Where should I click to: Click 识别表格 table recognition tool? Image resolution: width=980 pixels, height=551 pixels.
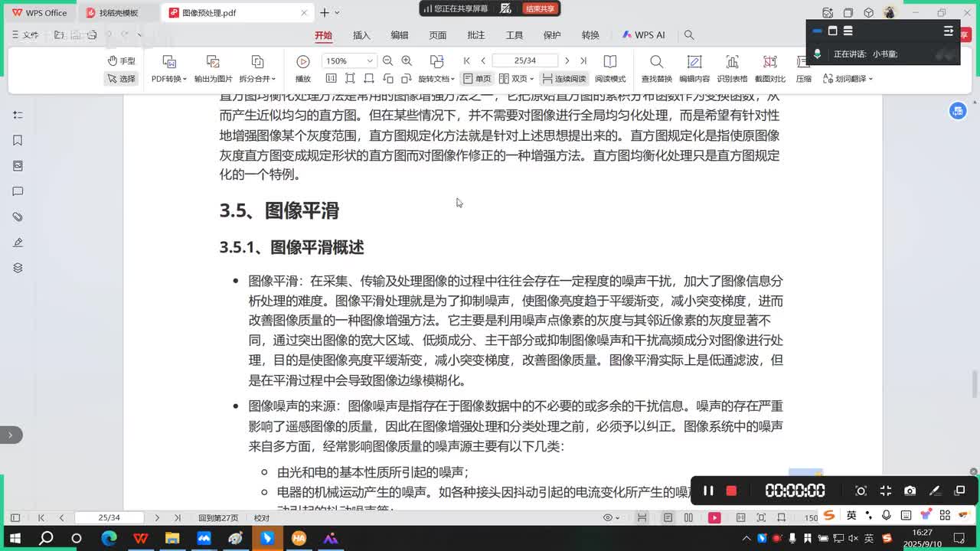pyautogui.click(x=732, y=70)
